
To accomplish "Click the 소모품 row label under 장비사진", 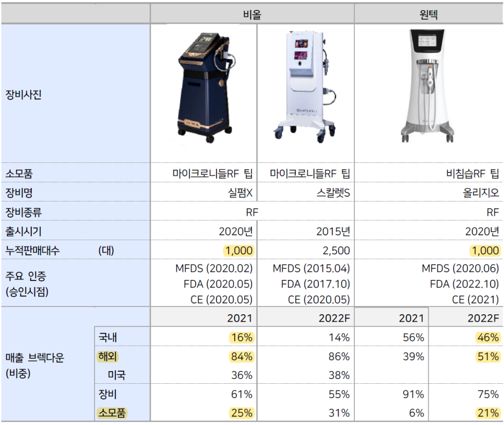I will 19,174.
